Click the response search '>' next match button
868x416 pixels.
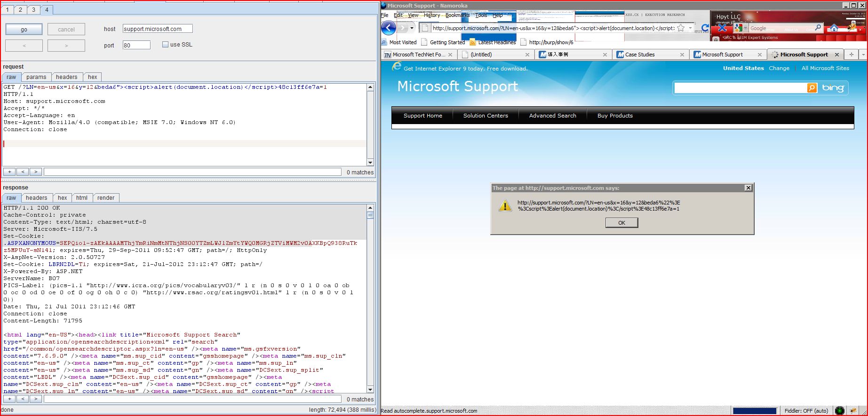(36, 399)
